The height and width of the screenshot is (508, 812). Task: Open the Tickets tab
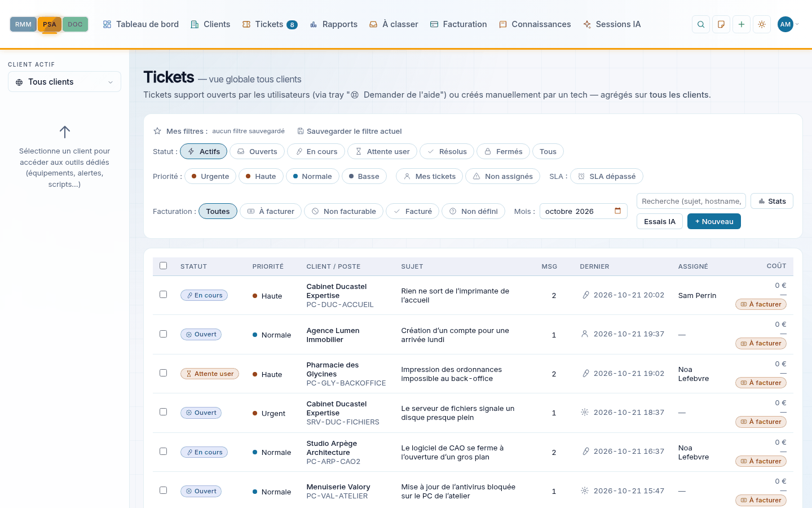click(x=270, y=24)
